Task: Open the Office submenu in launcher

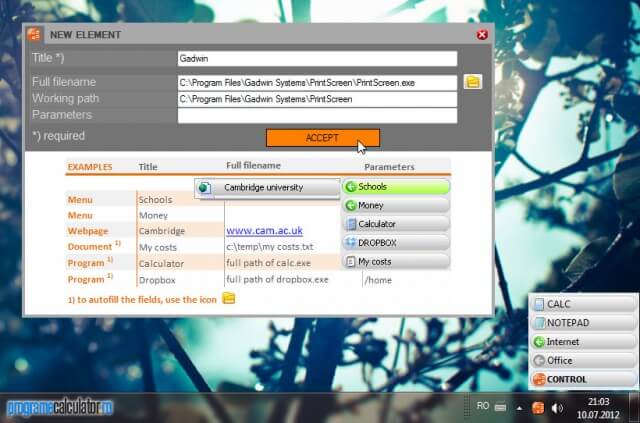Action: click(x=583, y=360)
